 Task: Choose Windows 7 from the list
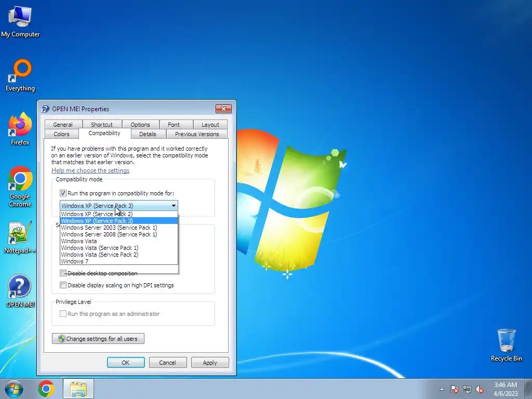119,261
